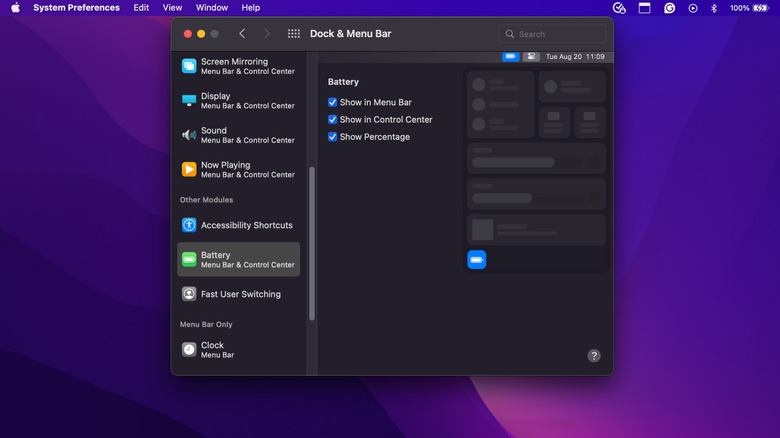This screenshot has height=438, width=780.
Task: Select the Accessibility Shortcuts icon
Action: [x=189, y=226]
